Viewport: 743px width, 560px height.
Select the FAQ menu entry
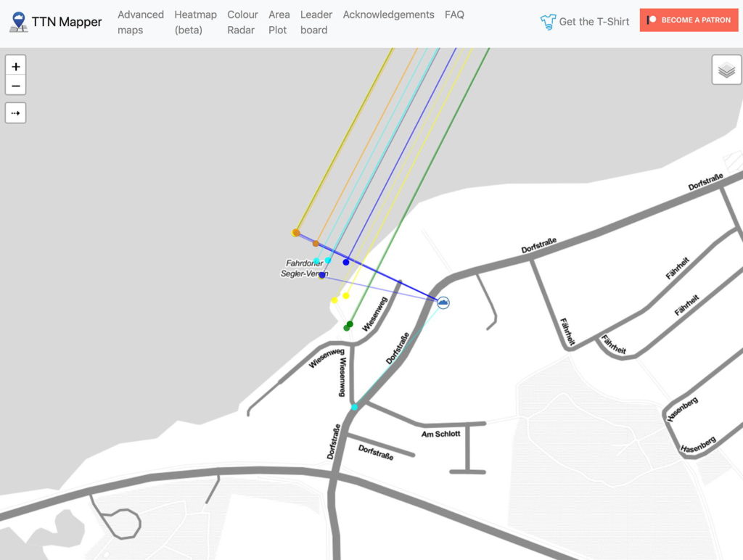454,14
